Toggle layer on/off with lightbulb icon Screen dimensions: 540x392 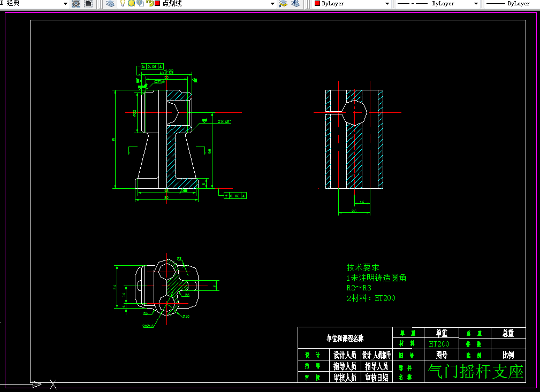coord(123,3)
